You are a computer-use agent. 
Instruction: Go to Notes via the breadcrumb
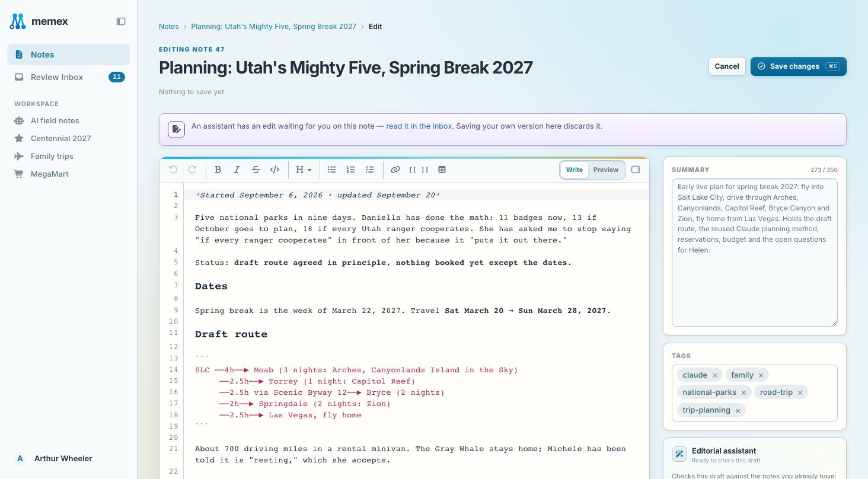point(169,27)
